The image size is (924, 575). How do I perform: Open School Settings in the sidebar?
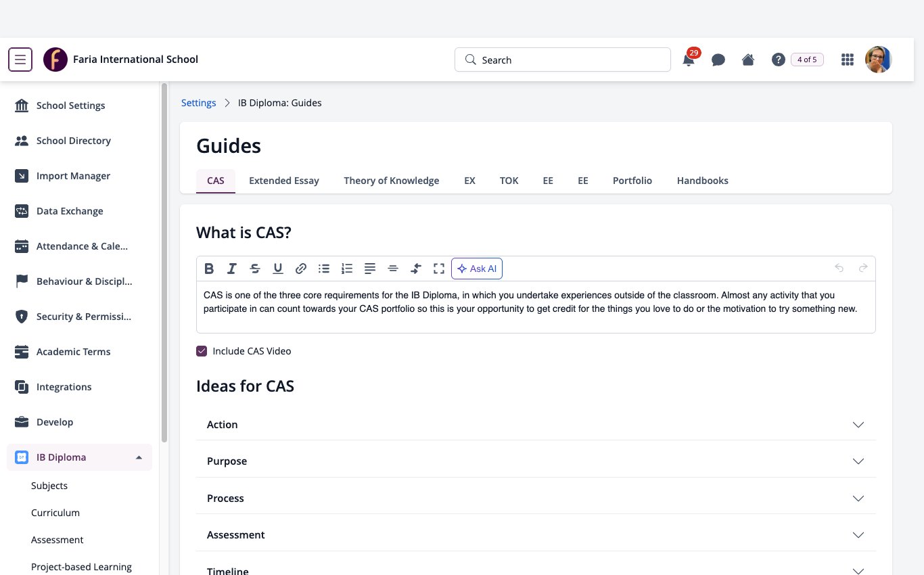[x=79, y=106]
